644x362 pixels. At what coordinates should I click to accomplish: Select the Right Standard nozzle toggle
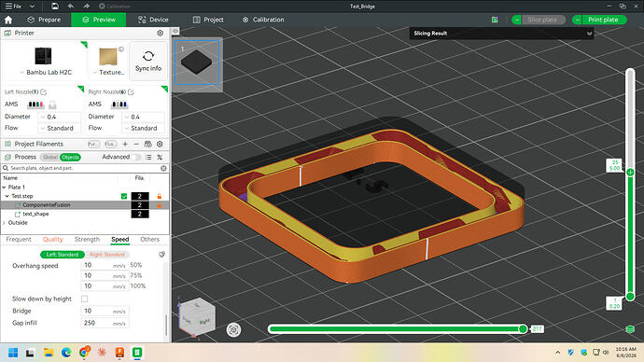107,255
